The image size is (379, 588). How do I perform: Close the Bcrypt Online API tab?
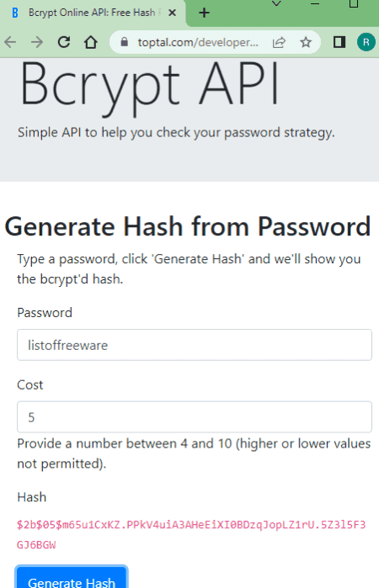(x=173, y=13)
